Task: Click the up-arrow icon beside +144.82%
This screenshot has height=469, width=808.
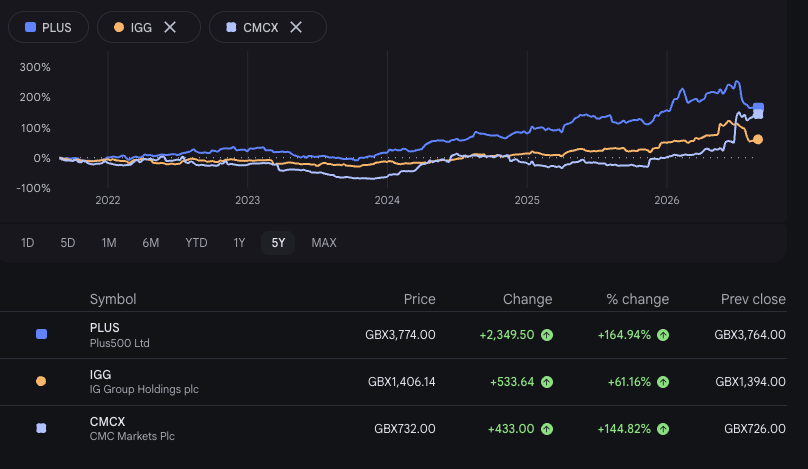Action: click(x=663, y=429)
